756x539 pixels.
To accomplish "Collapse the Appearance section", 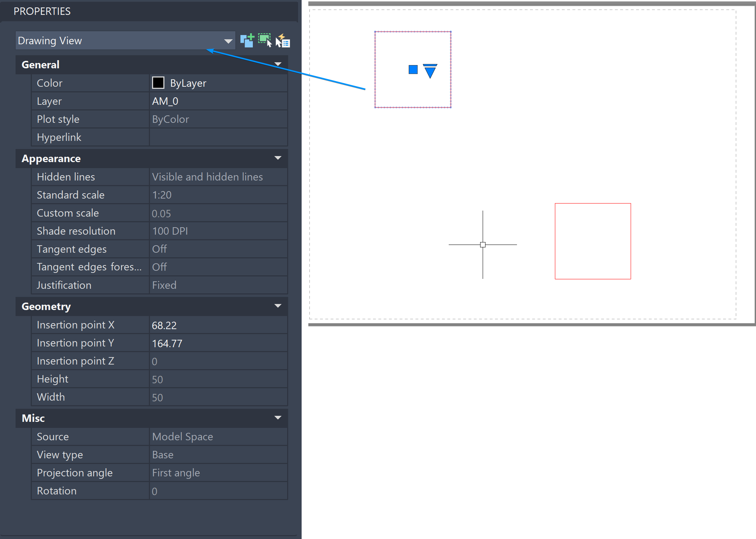I will [278, 158].
